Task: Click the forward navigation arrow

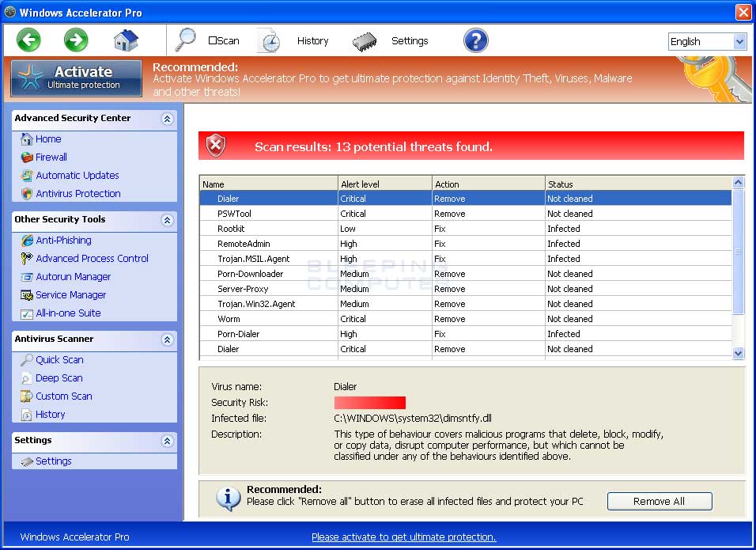Action: (75, 40)
